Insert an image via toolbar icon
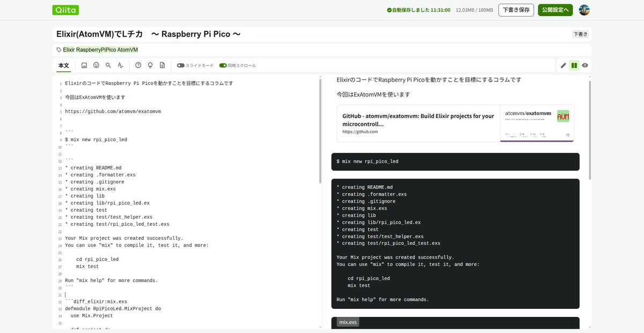Screen dimensions: 644x333 click(x=84, y=65)
